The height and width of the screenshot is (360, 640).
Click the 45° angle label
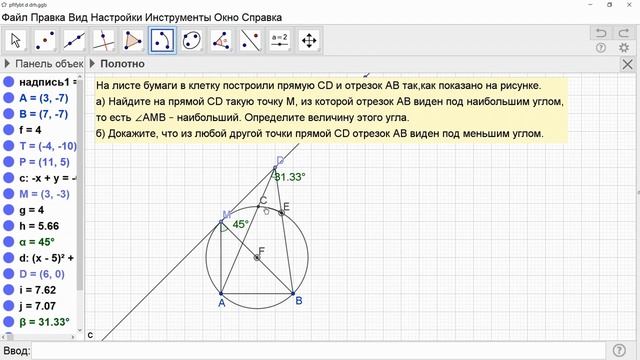pyautogui.click(x=240, y=224)
